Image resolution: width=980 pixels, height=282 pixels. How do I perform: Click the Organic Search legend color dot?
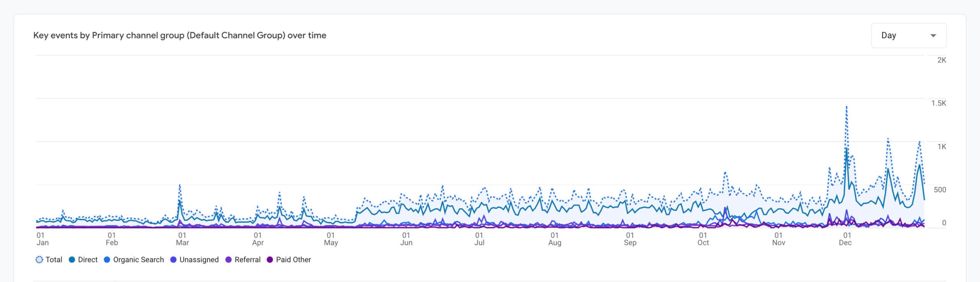click(107, 259)
